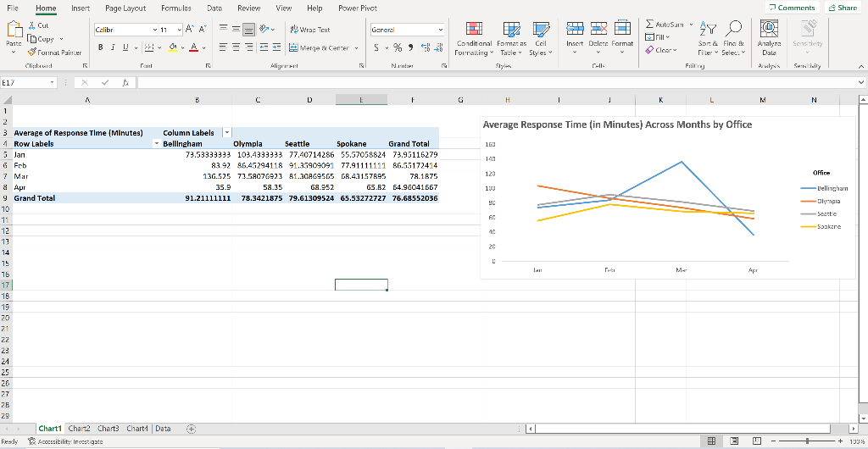
Task: Toggle Align Right
Action: pyautogui.click(x=249, y=47)
